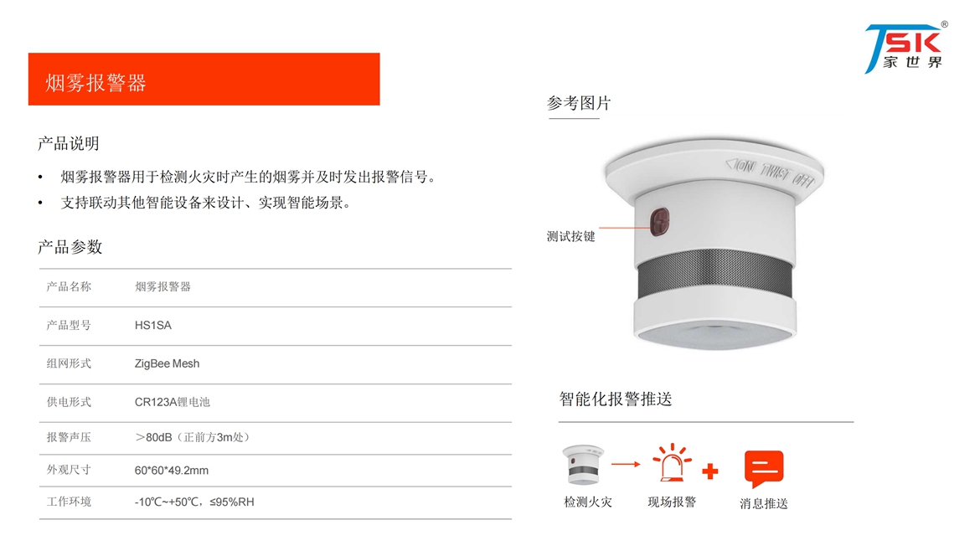Click the 参考图片 heading

[x=579, y=103]
